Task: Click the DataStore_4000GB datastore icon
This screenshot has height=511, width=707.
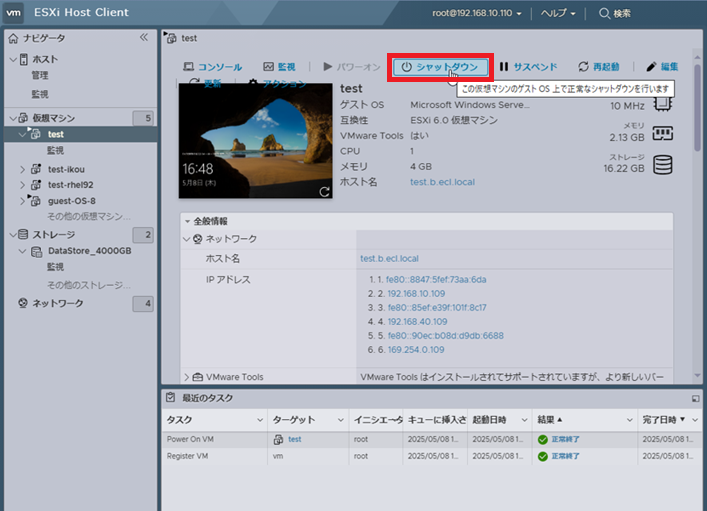Action: tap(36, 251)
